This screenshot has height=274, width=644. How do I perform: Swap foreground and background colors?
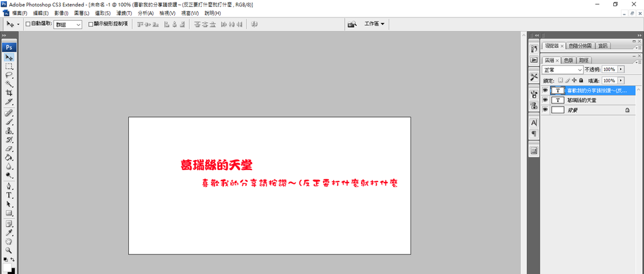click(x=13, y=260)
